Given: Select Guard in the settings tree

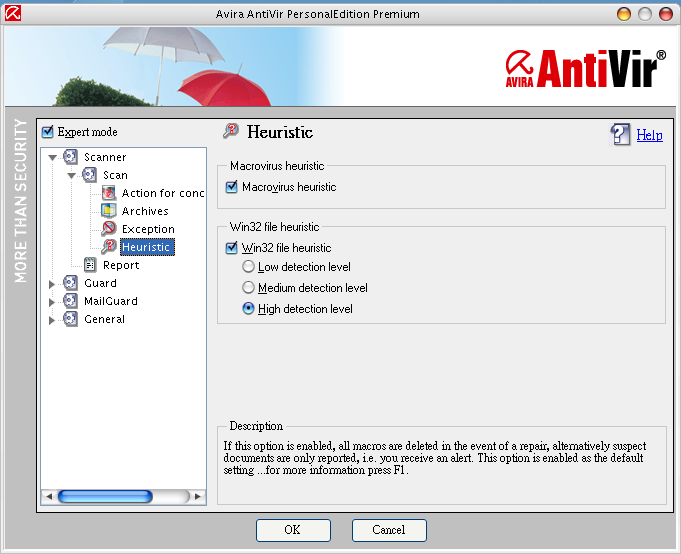Looking at the screenshot, I should pyautogui.click(x=100, y=283).
